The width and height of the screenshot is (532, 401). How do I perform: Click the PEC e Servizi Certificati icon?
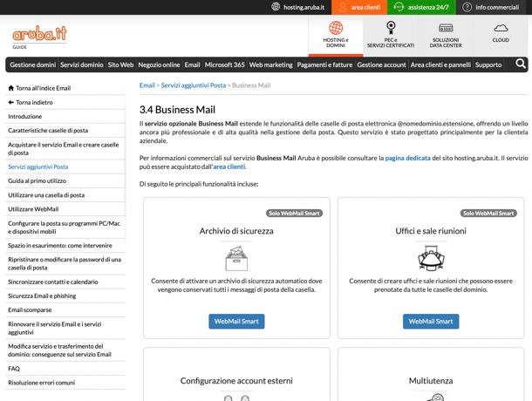coord(391,28)
